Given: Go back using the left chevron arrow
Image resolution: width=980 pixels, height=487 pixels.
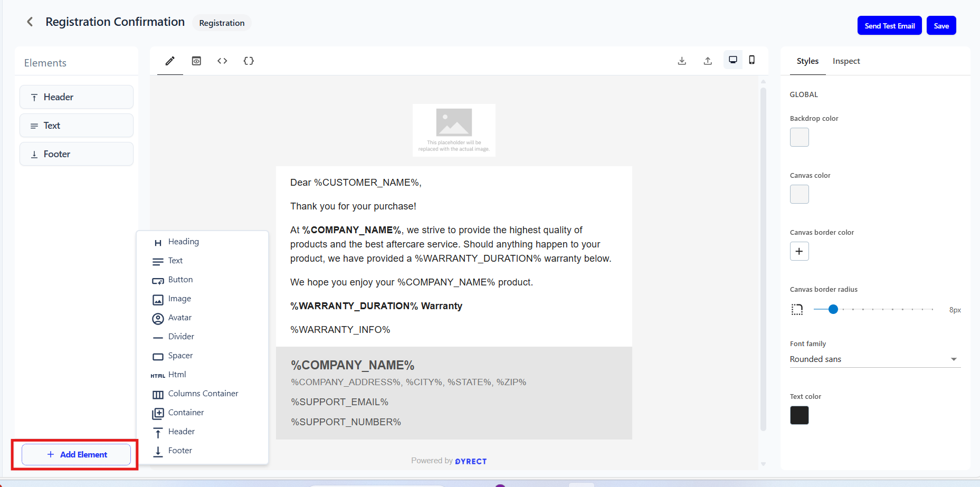Looking at the screenshot, I should pos(30,22).
